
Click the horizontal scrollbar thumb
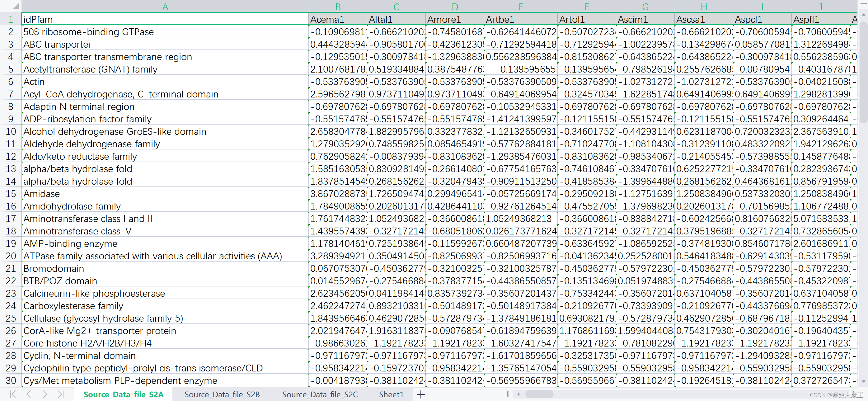pos(539,394)
